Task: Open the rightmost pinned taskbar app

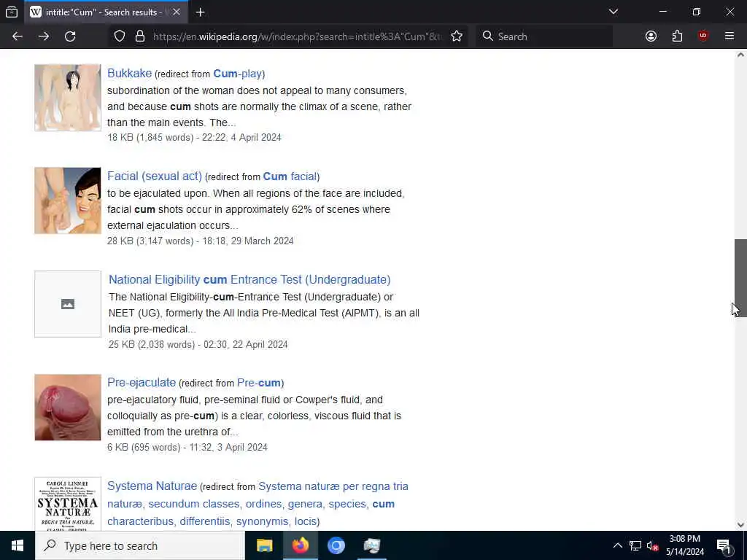Action: [x=371, y=545]
